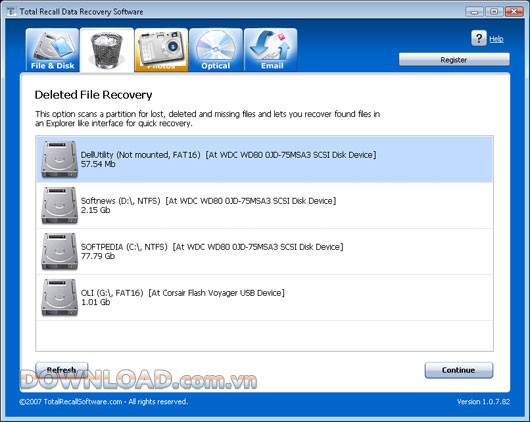This screenshot has width=530, height=422.
Task: Minimize the Total Recall window
Action: (474, 11)
